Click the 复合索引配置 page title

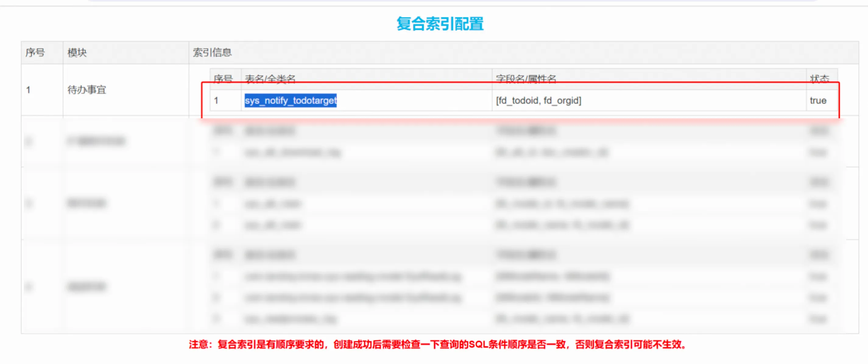pyautogui.click(x=440, y=24)
